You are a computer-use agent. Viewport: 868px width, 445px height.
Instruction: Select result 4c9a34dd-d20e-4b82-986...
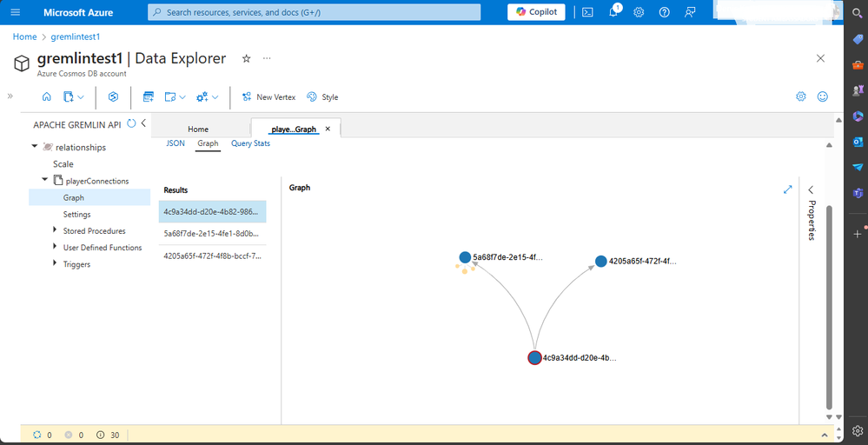[213, 211]
